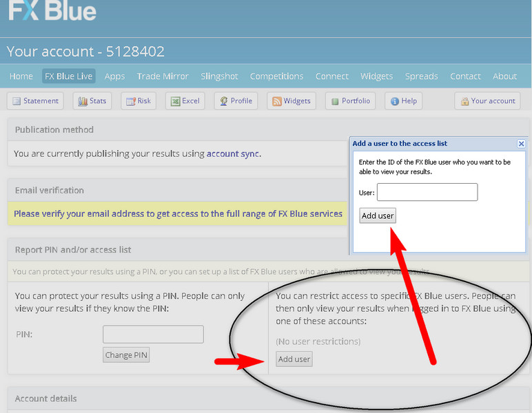Click Add a user to the access list title

tap(400, 143)
